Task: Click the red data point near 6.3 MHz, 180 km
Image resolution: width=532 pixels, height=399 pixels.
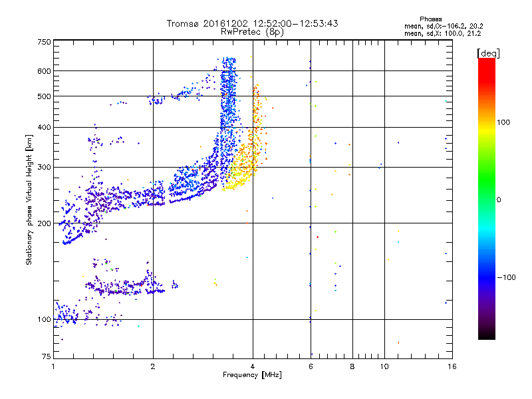Action: coord(318,237)
